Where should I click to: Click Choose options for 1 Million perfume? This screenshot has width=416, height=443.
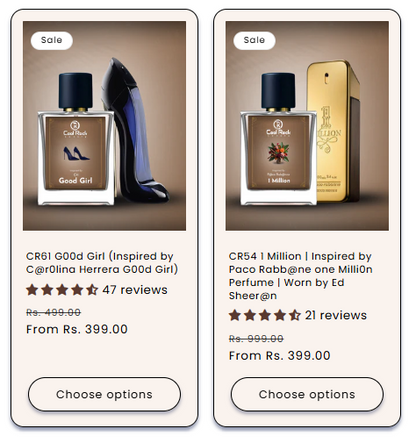(307, 394)
